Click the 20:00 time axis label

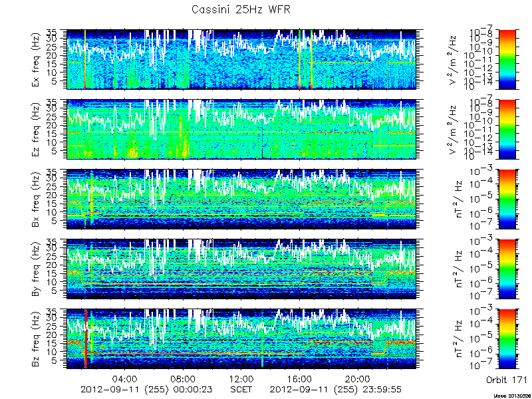[358, 378]
